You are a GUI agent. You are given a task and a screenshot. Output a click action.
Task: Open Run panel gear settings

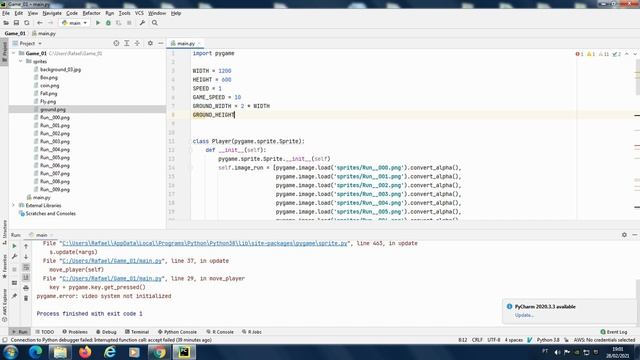click(624, 235)
